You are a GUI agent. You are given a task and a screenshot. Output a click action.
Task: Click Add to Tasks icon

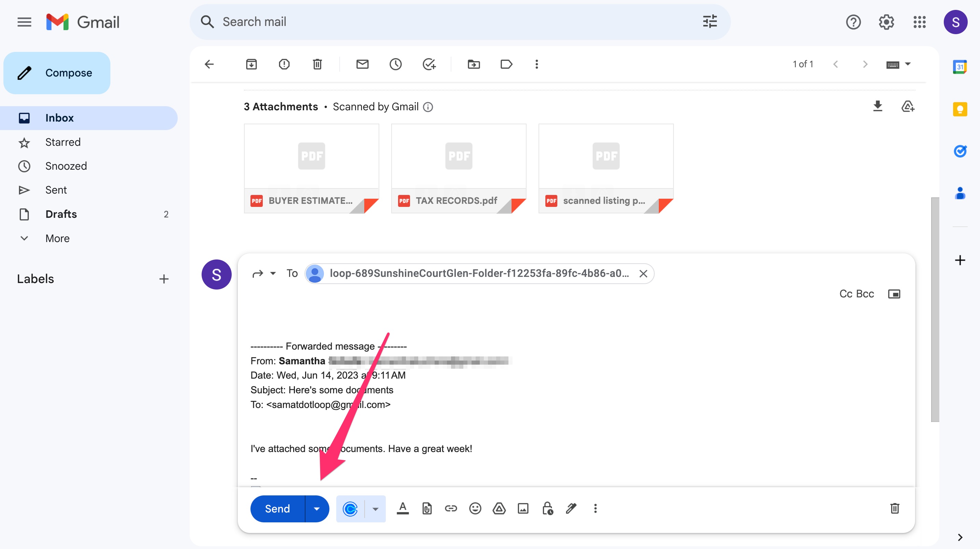click(429, 64)
